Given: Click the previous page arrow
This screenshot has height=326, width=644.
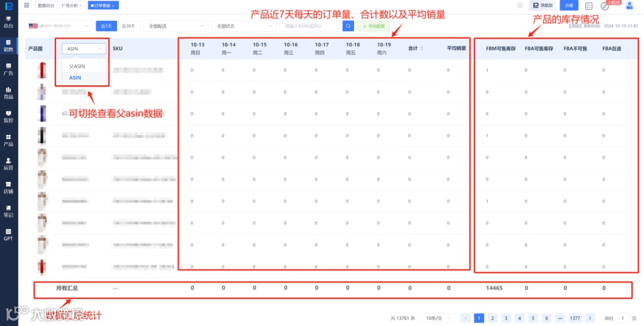Looking at the screenshot, I should click(x=465, y=318).
